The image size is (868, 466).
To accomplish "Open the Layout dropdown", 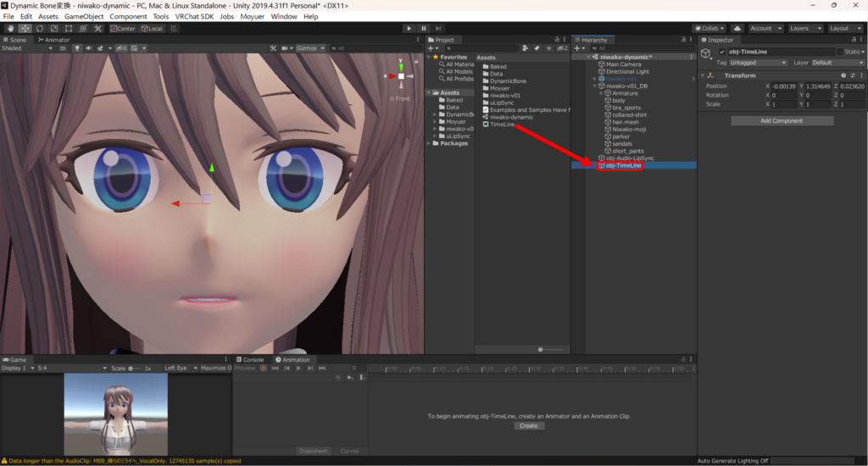I will 843,28.
